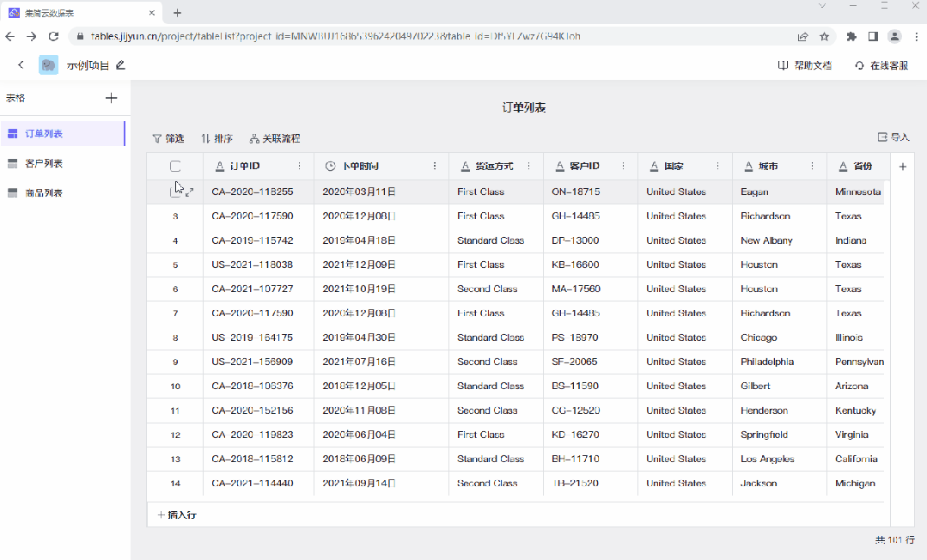Select 客户列表 table in sidebar
Screen dimensions: 927x560
click(x=63, y=163)
